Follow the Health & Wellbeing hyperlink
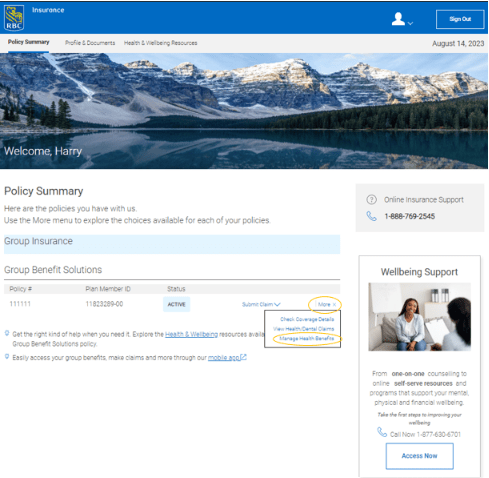The height and width of the screenshot is (478, 489). (191, 334)
